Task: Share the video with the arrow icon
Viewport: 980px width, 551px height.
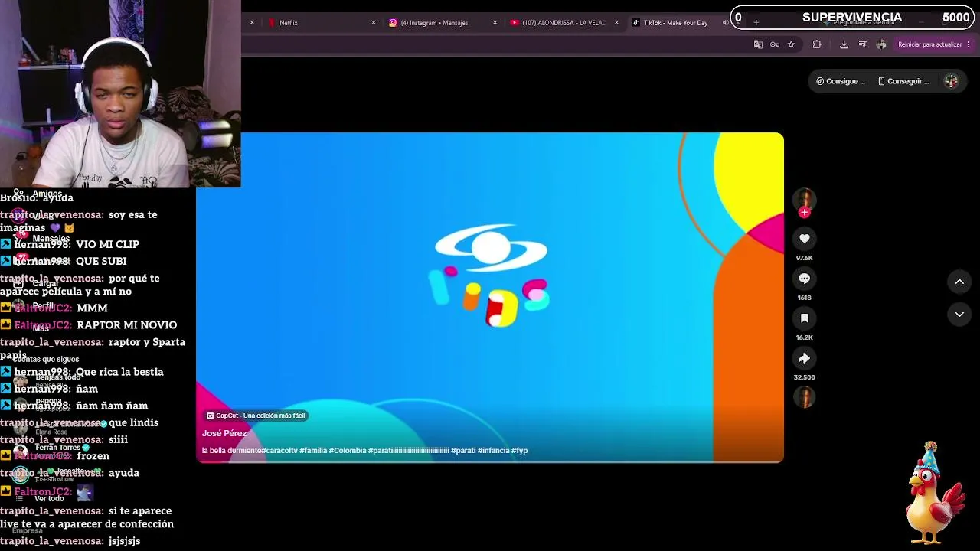Action: (804, 358)
